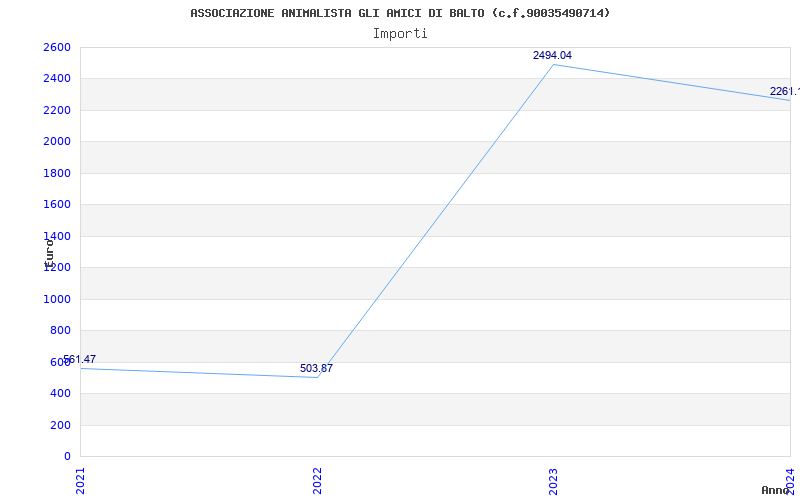Screen dimensions: 800x500
Task: Click the 2023 x-axis label
Action: coord(554,481)
